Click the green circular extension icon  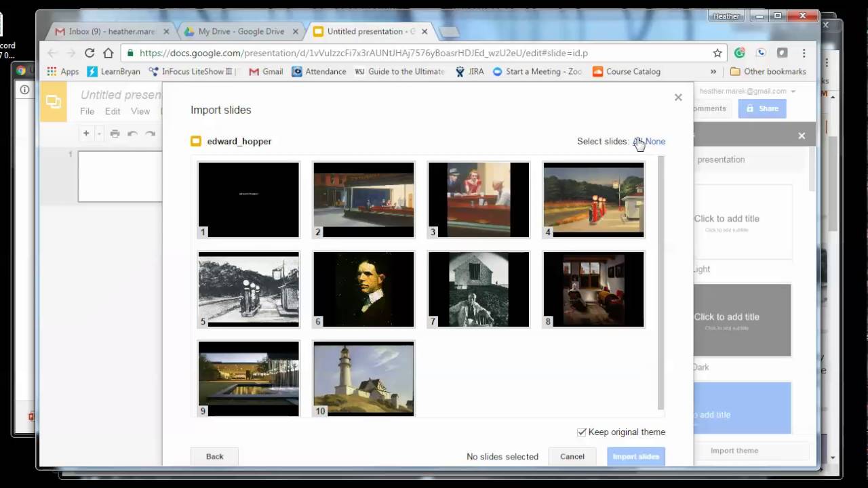click(x=740, y=53)
